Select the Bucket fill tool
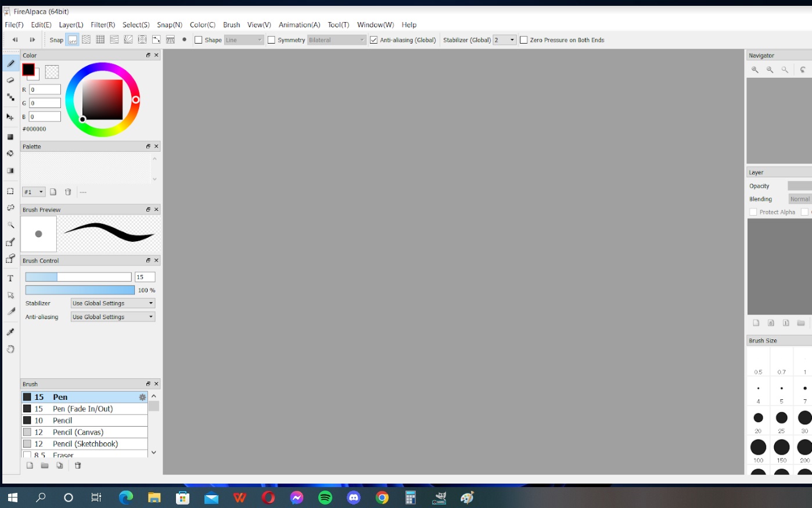Image resolution: width=812 pixels, height=508 pixels. pyautogui.click(x=10, y=154)
